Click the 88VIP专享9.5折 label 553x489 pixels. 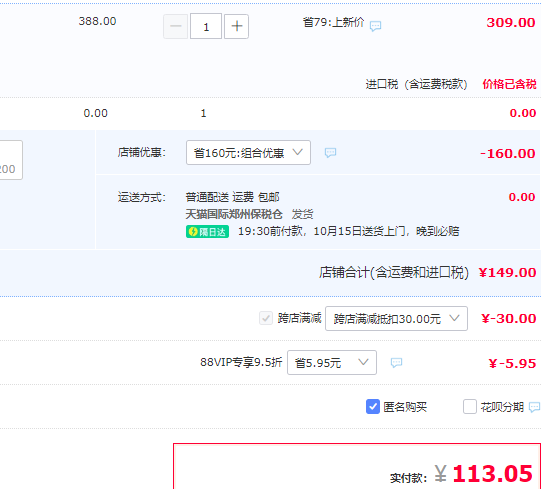pos(241,362)
